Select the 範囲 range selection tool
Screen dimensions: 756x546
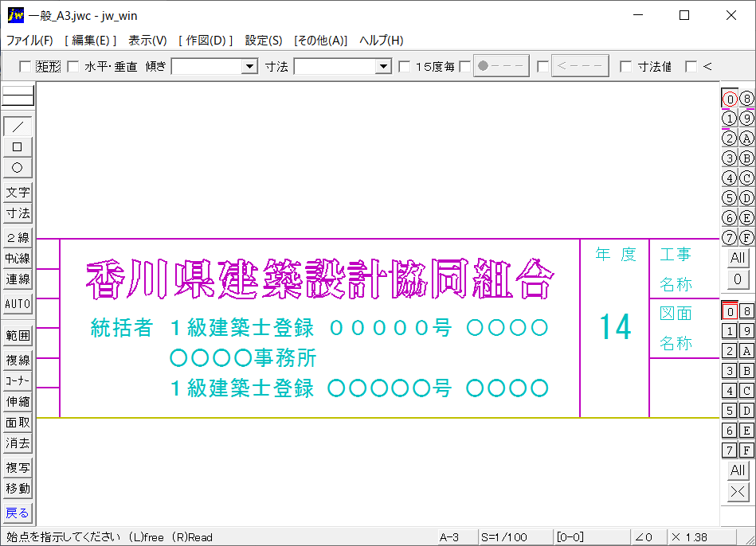click(x=18, y=335)
